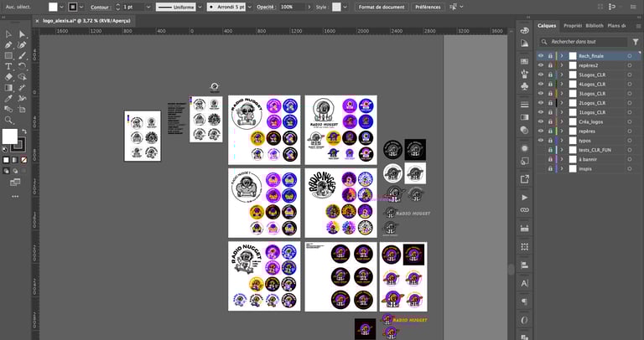Unlock the inspis layer
Image resolution: width=644 pixels, height=340 pixels.
tap(550, 169)
